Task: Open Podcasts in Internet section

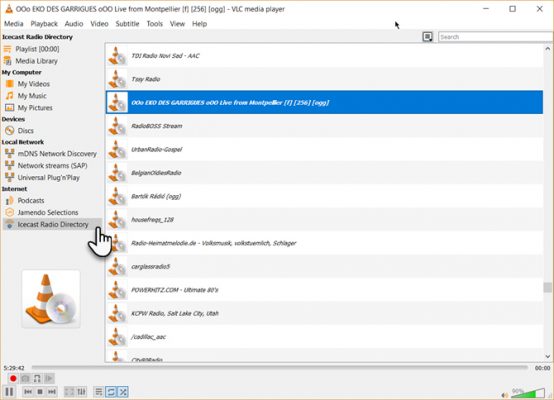Action: [x=31, y=200]
